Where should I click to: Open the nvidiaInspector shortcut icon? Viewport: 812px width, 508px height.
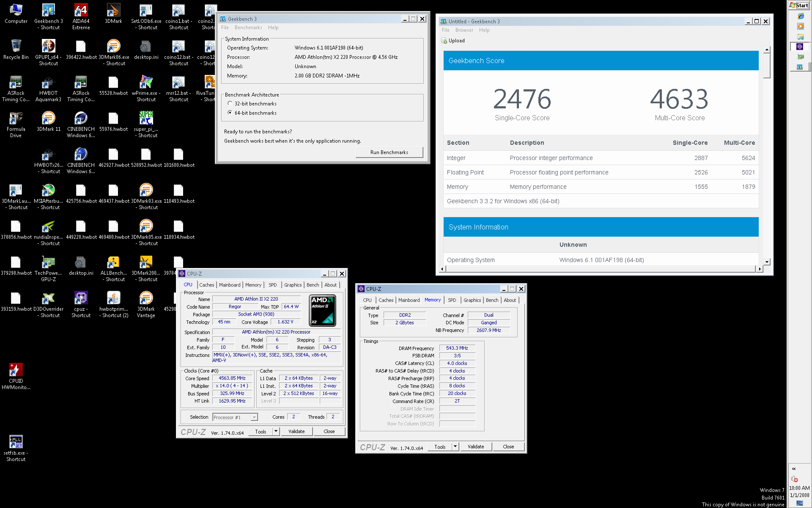tap(49, 233)
